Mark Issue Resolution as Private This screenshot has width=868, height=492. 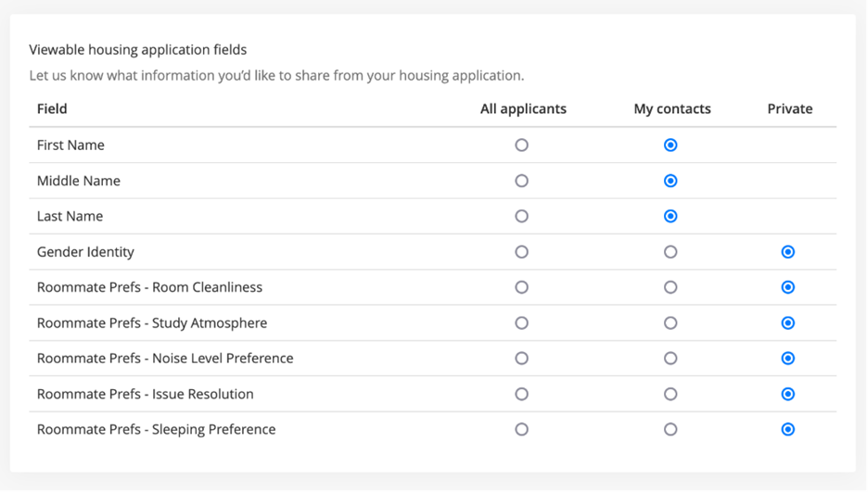(787, 394)
